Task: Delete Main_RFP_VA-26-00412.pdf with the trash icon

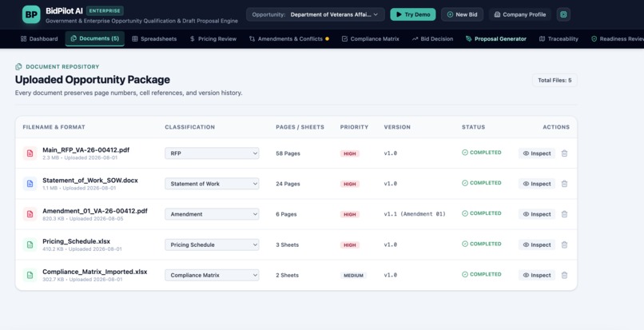Action: tap(564, 153)
